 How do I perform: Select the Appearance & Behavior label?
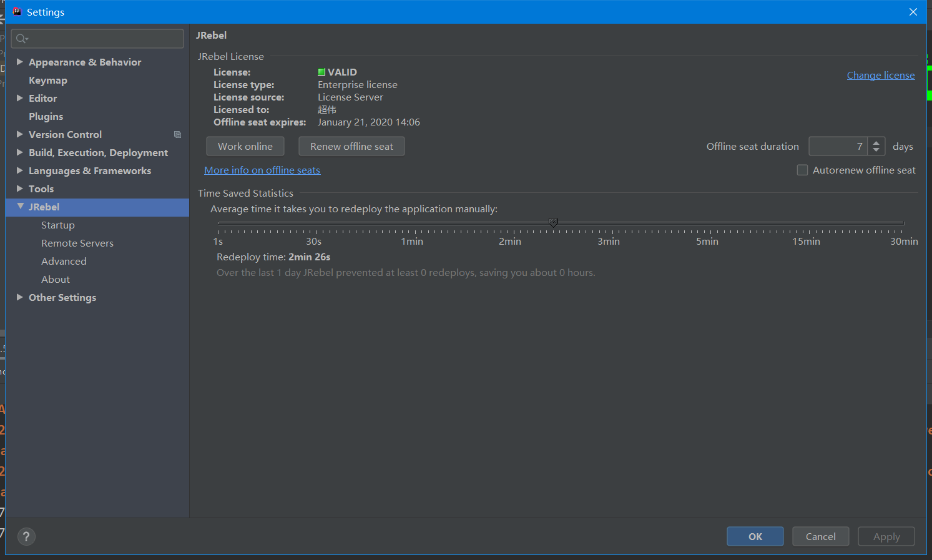(x=85, y=62)
